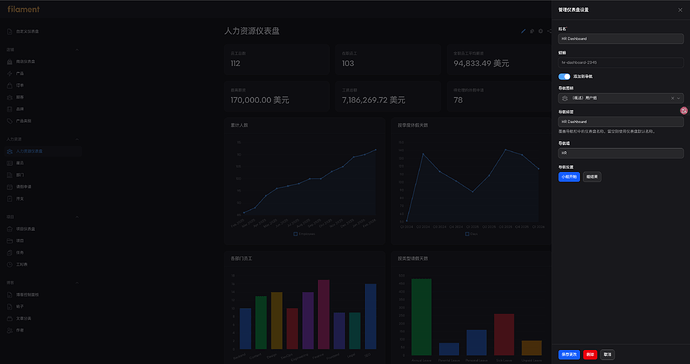Toggle the add-to-navigation (添加到导航) switch
The width and height of the screenshot is (690, 364).
point(564,77)
